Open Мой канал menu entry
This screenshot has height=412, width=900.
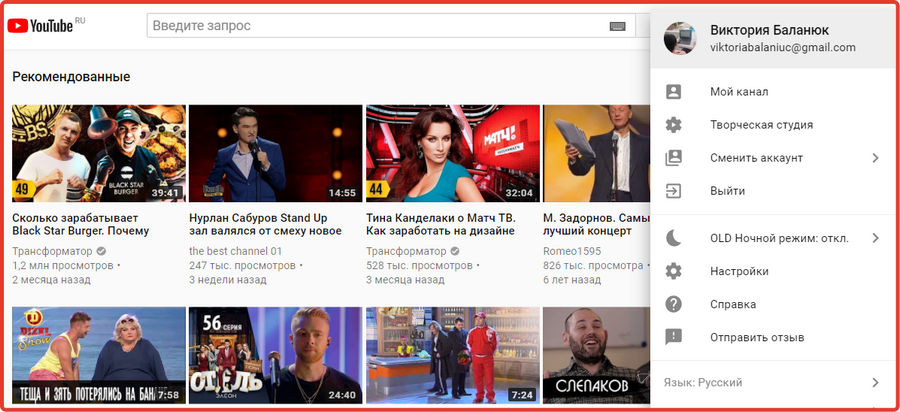click(773, 92)
